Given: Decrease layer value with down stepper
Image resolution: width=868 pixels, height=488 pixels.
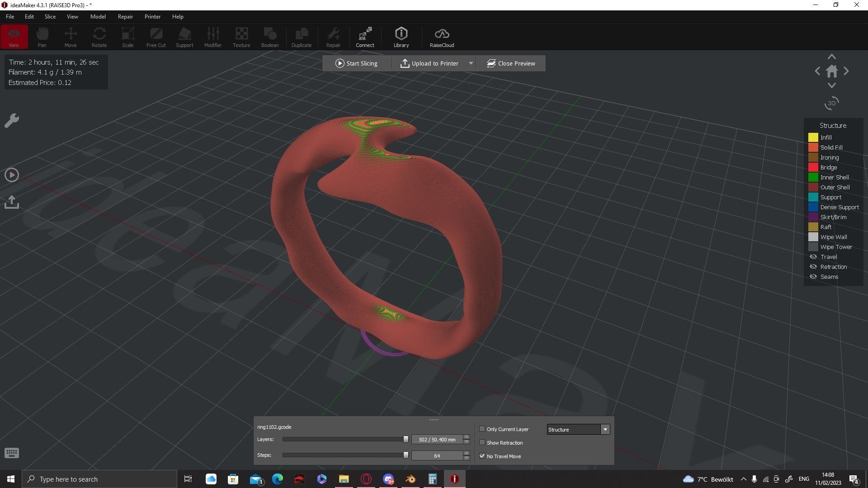Looking at the screenshot, I should coord(467,442).
